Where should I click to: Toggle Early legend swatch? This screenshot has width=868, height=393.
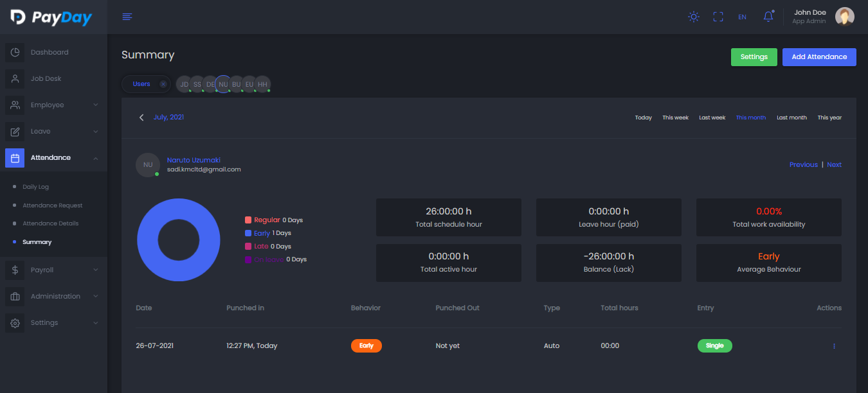[248, 233]
